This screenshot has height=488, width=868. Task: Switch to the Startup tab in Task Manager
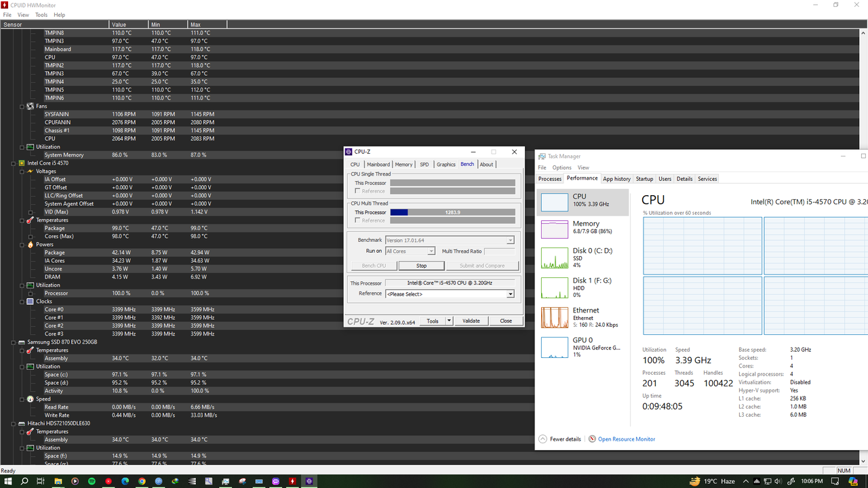pos(644,179)
